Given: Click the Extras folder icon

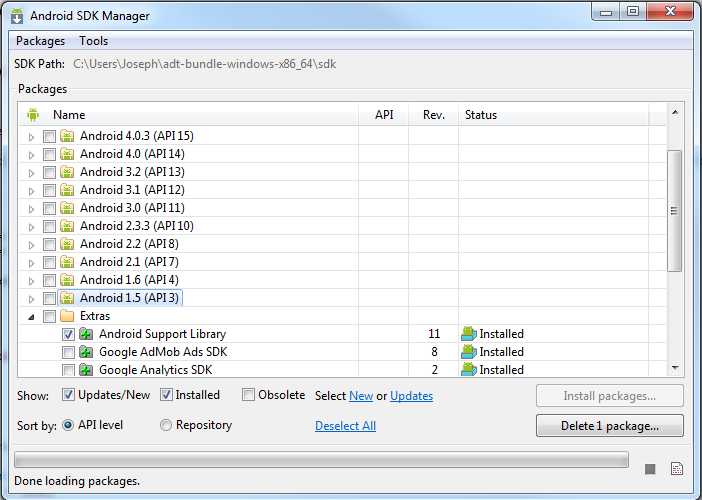Looking at the screenshot, I should point(67,316).
